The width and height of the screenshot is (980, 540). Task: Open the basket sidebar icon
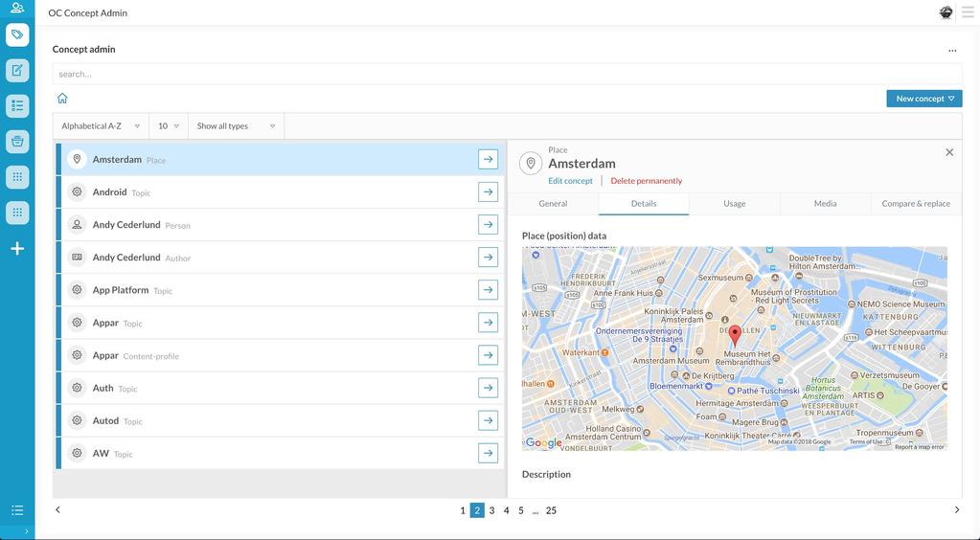[17, 142]
